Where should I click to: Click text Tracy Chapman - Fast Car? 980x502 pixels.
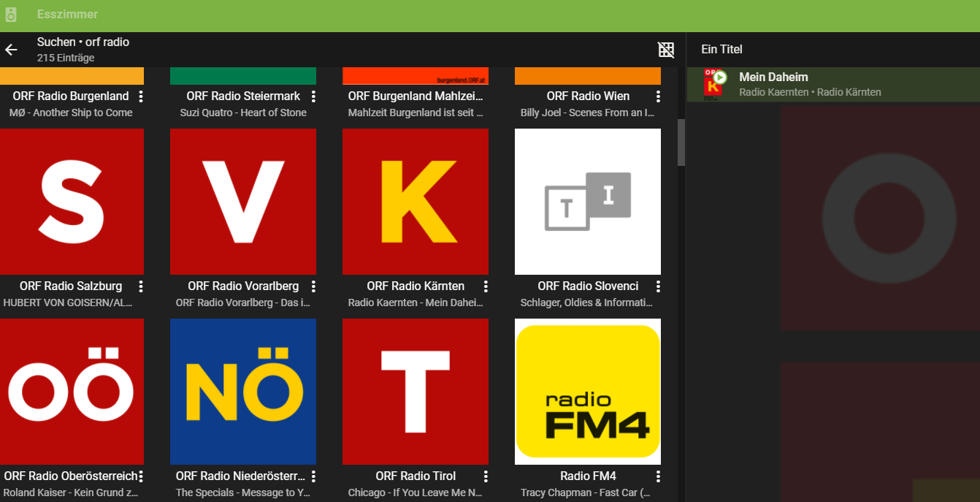[x=586, y=493]
